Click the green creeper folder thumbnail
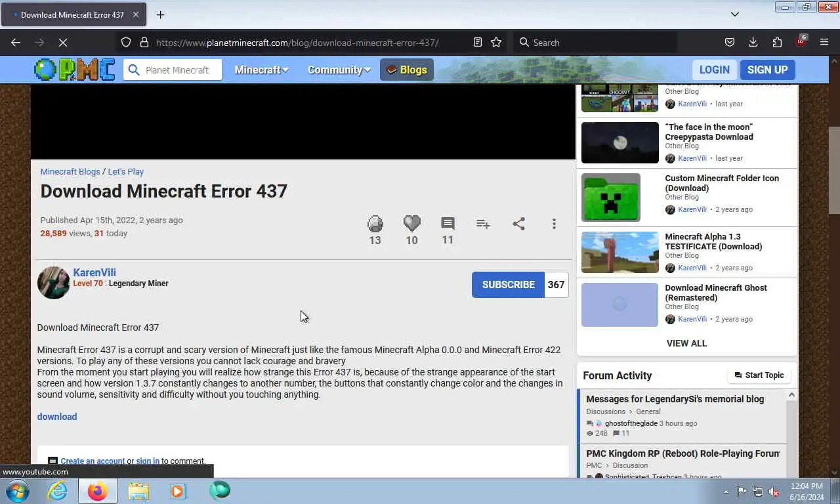 610,198
